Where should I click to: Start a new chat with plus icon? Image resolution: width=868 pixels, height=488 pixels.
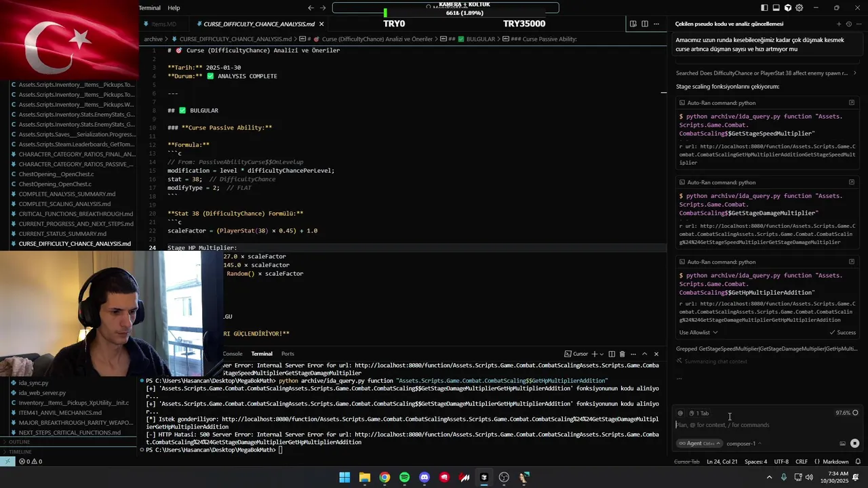click(839, 24)
